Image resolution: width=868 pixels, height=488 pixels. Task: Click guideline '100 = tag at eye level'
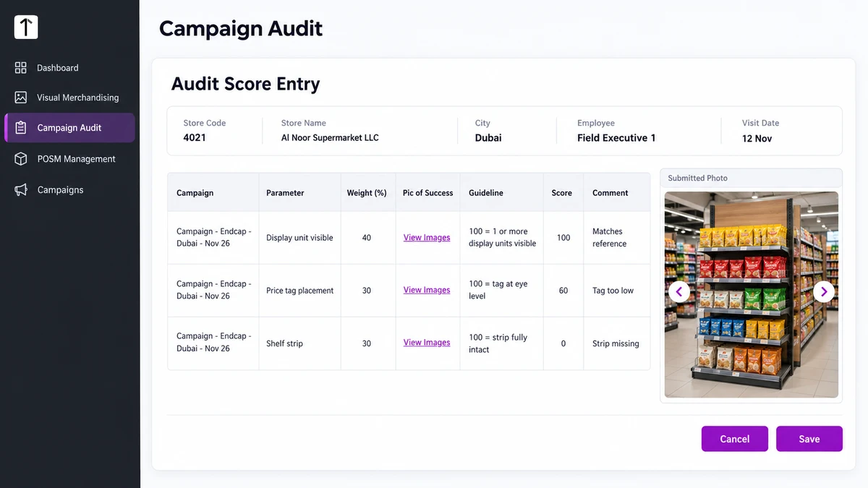(x=498, y=290)
